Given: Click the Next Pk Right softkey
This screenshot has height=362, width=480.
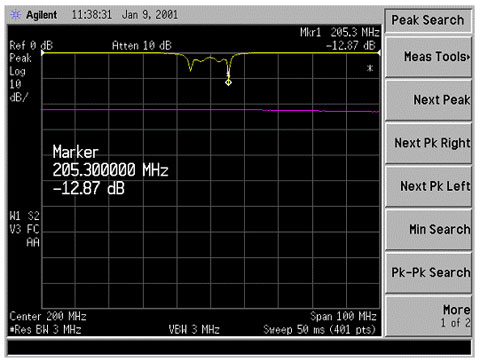Looking at the screenshot, I should (428, 143).
